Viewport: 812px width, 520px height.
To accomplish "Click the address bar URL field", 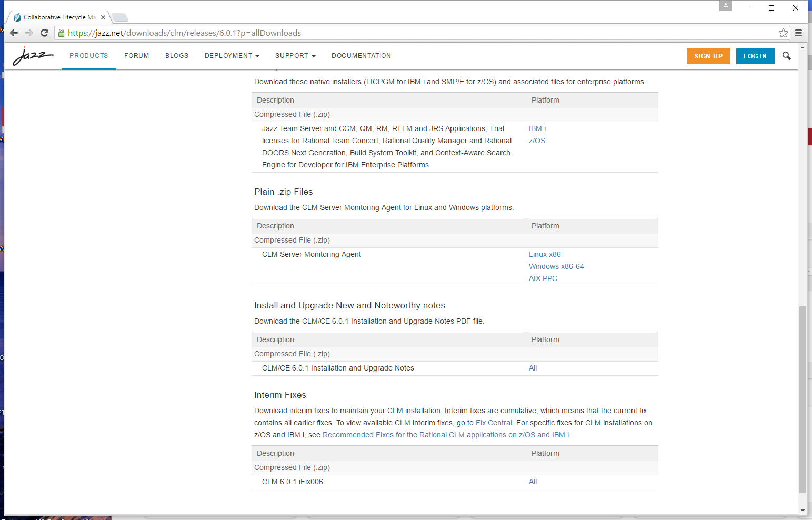I will pos(421,33).
